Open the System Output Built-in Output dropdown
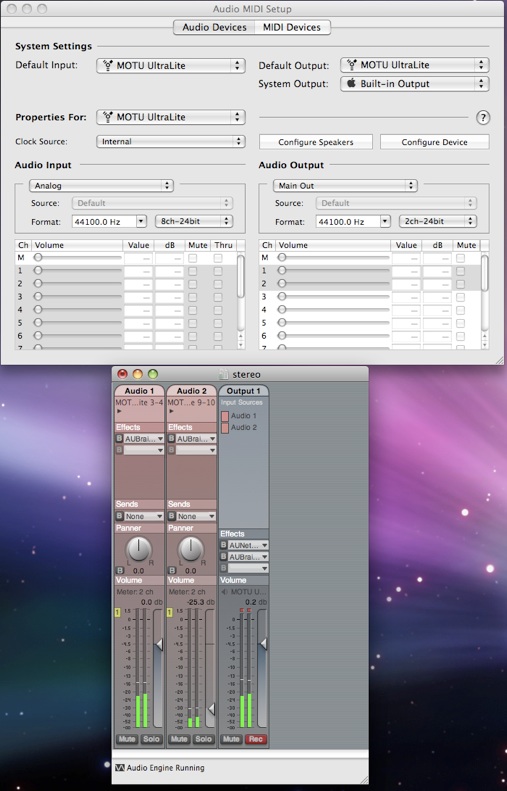The image size is (507, 791). pos(415,84)
